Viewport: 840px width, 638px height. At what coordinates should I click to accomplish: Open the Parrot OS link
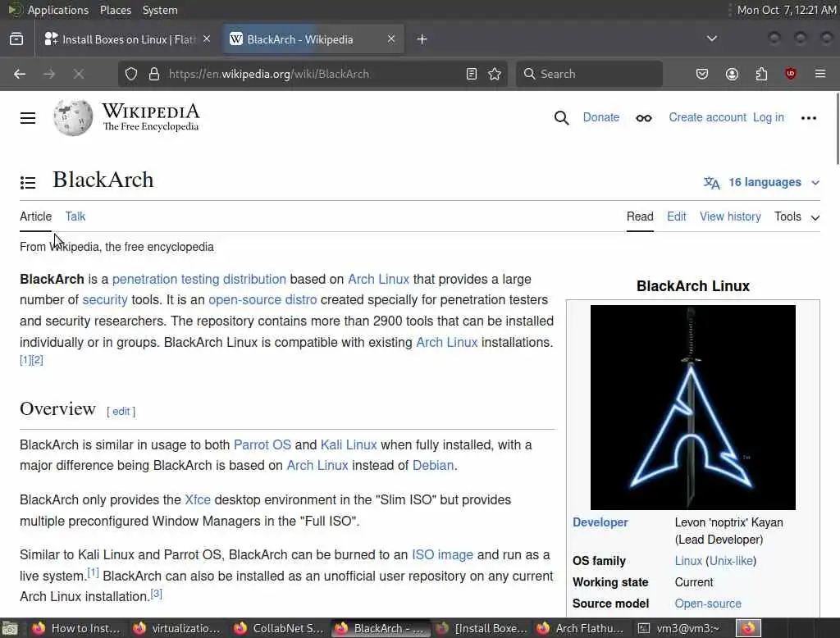pos(262,444)
